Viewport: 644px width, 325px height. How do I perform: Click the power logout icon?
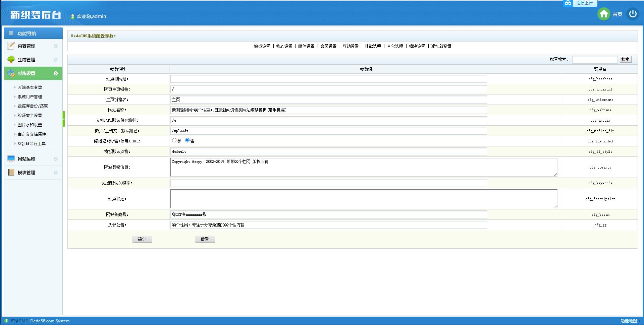[x=633, y=14]
